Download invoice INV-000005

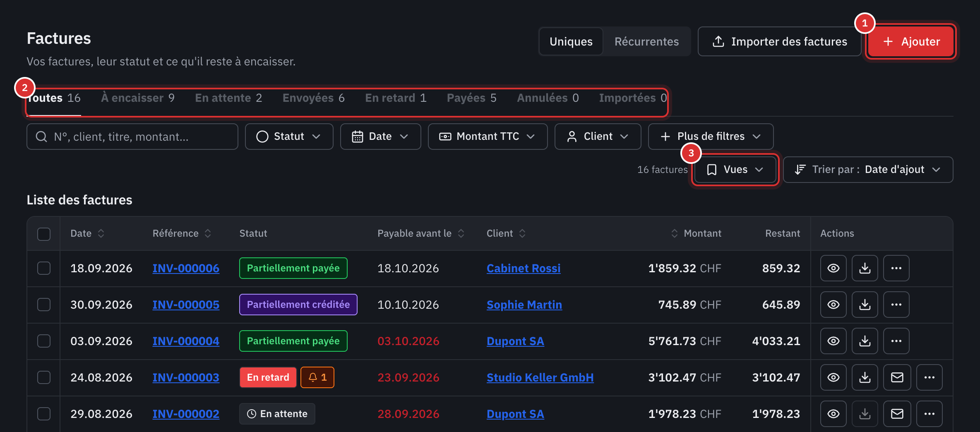tap(865, 305)
